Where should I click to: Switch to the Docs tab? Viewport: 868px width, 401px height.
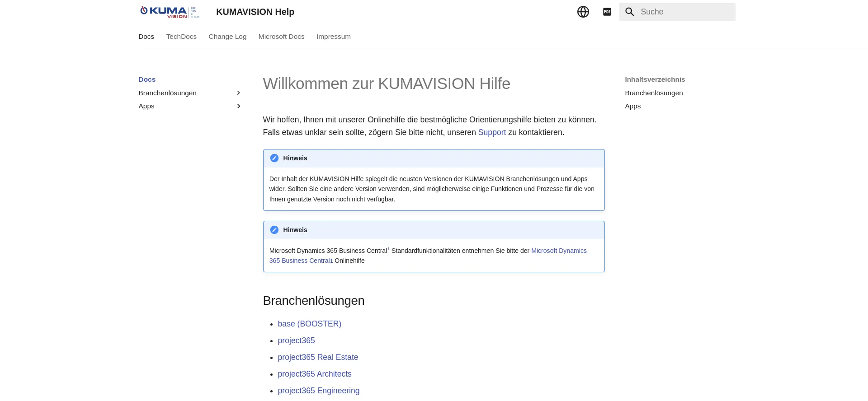point(146,37)
